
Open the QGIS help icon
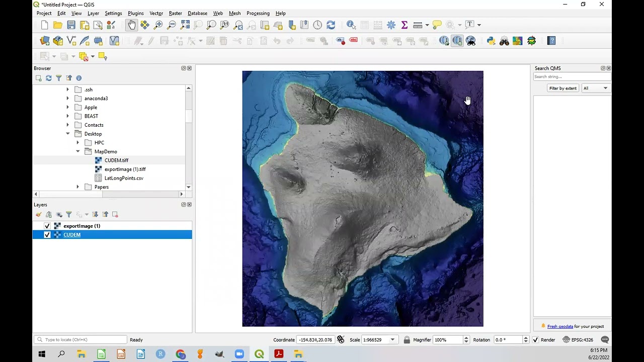pyautogui.click(x=551, y=41)
